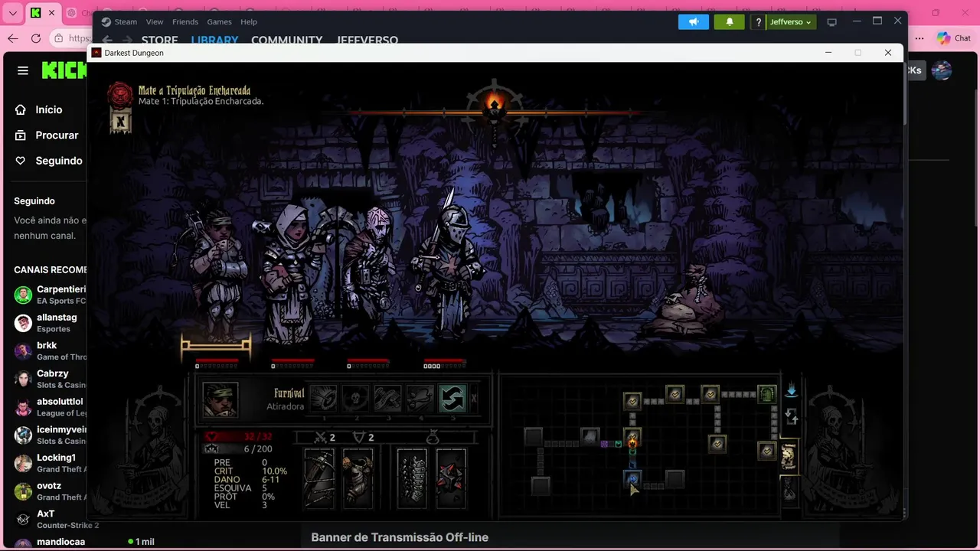The width and height of the screenshot is (980, 551).
Task: Go to Steam STORE tab
Action: pyautogui.click(x=159, y=40)
